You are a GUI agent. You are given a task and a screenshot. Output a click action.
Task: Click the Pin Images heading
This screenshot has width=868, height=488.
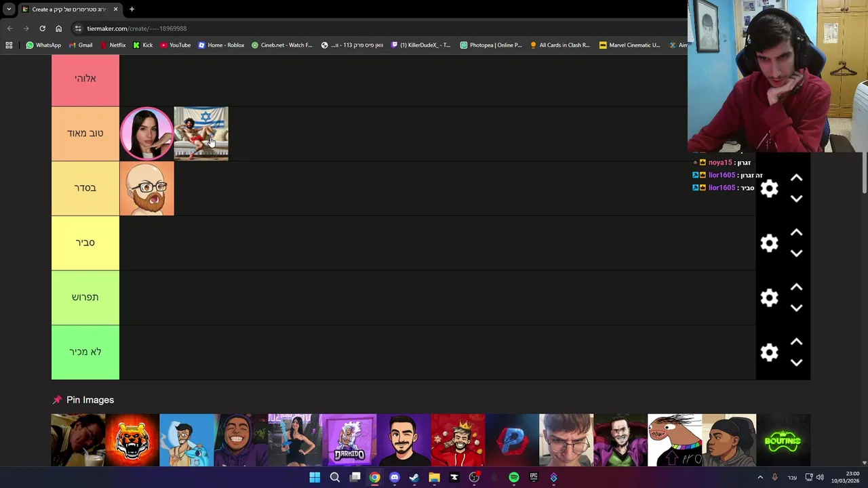coord(90,400)
